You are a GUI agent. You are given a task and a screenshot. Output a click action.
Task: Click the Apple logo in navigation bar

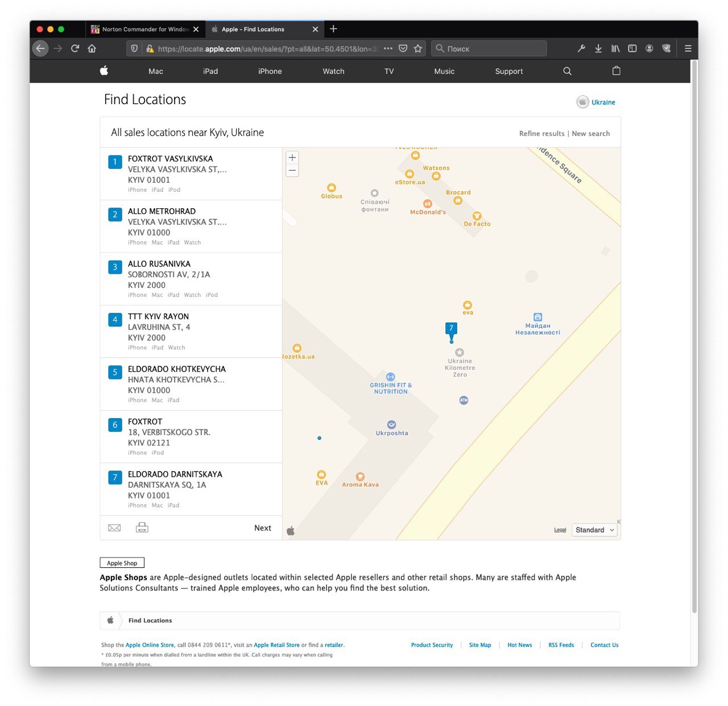coord(104,71)
